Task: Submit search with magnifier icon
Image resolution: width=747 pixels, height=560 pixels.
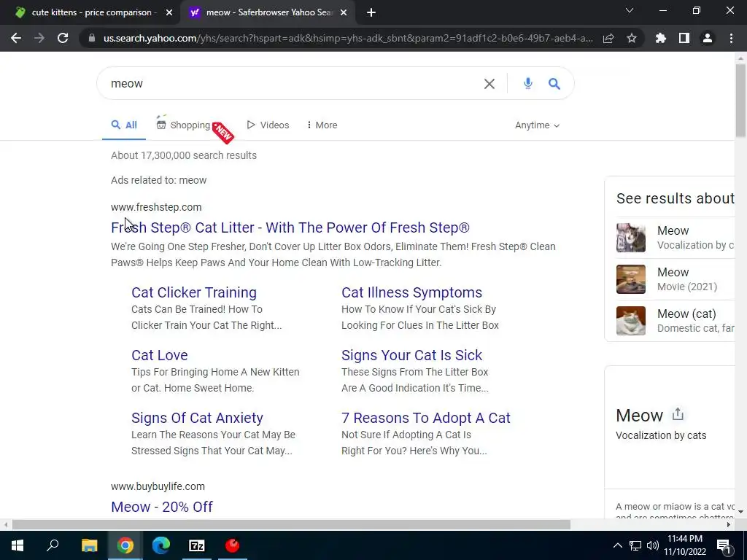Action: (554, 84)
